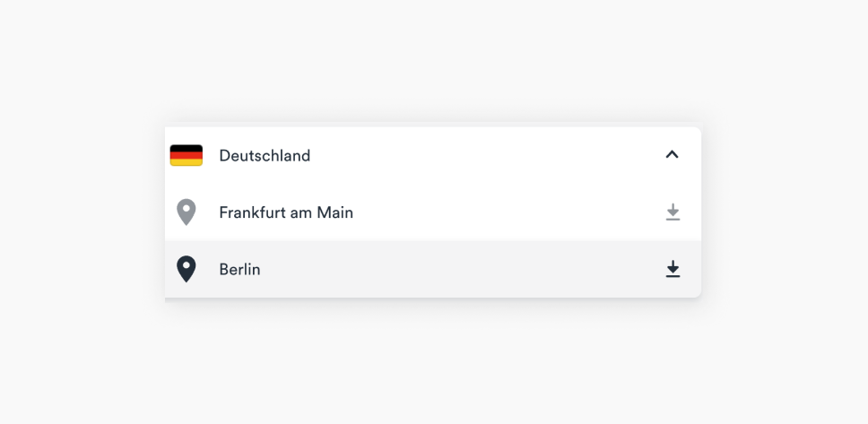Image resolution: width=868 pixels, height=424 pixels.
Task: Toggle the Deutschland section closed
Action: (672, 155)
